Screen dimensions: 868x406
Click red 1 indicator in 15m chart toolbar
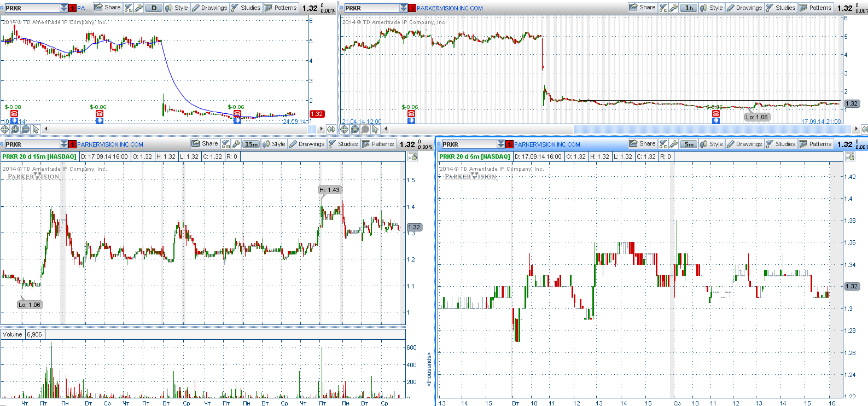(72, 144)
